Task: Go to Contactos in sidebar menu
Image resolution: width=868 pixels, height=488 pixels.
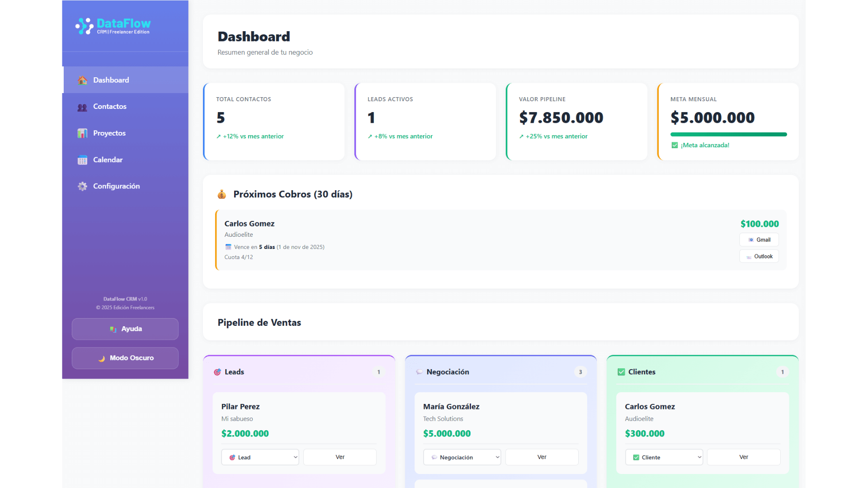Action: pyautogui.click(x=110, y=107)
